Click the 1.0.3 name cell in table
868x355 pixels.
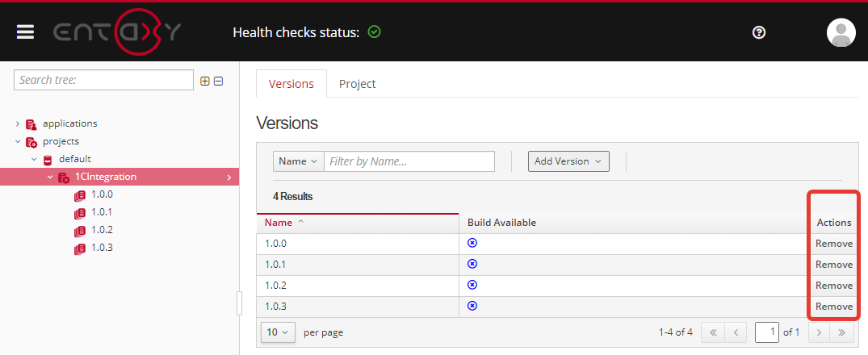(358, 307)
